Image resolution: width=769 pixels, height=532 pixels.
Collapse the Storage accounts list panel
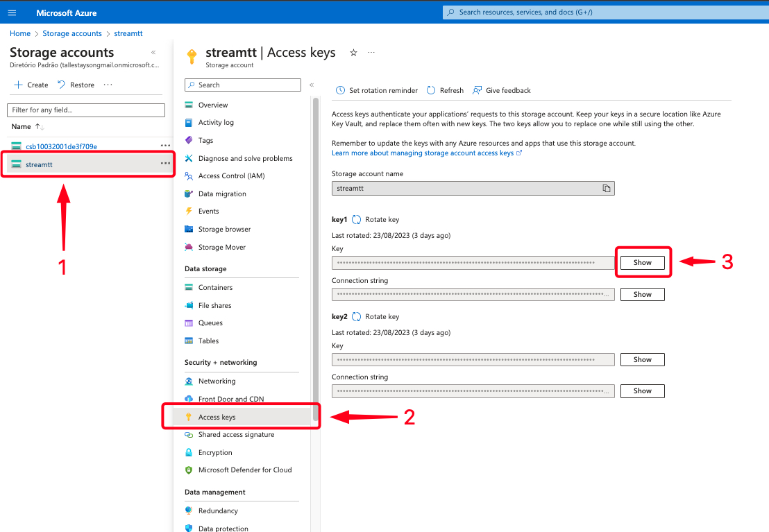coord(153,53)
